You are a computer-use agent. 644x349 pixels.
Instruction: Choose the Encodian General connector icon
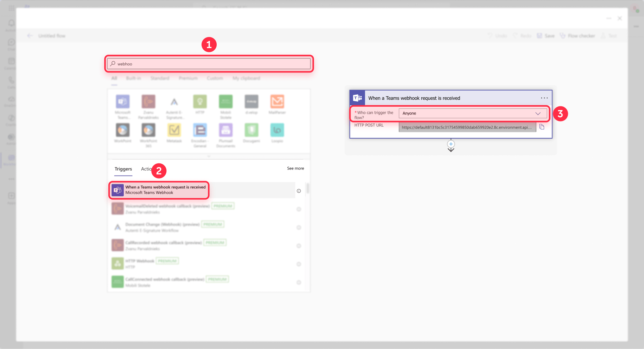[x=200, y=130]
